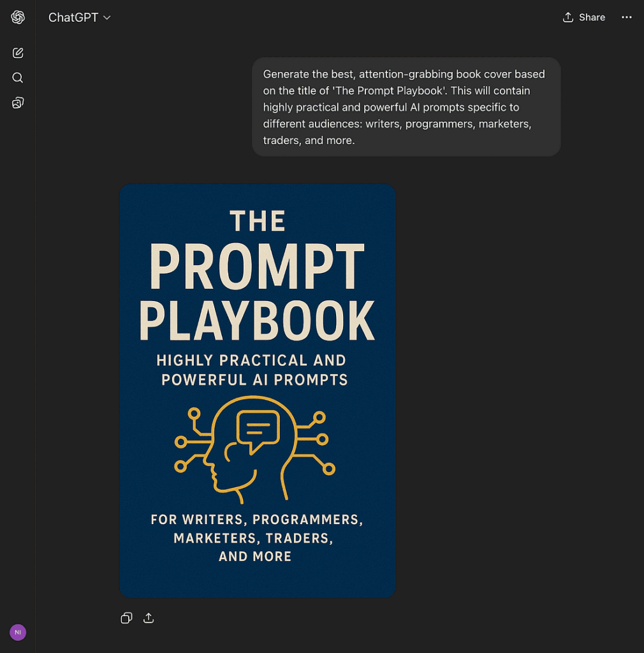Open the ChatGPT model selector dropdown
The height and width of the screenshot is (653, 644).
(80, 17)
